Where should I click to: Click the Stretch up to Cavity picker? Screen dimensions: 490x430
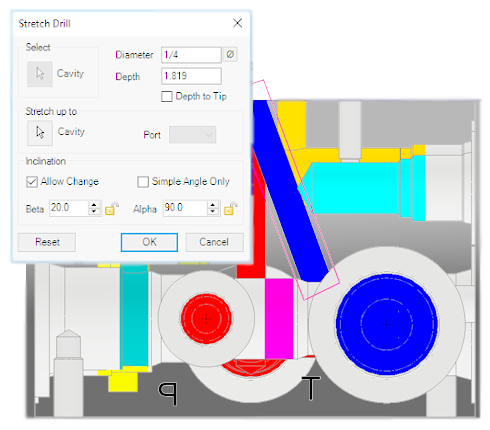coord(40,133)
